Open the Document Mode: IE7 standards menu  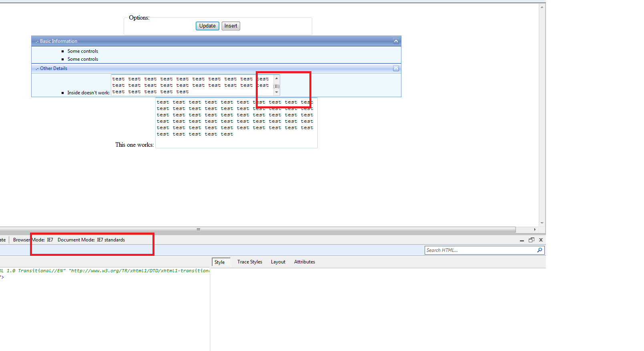(x=91, y=240)
